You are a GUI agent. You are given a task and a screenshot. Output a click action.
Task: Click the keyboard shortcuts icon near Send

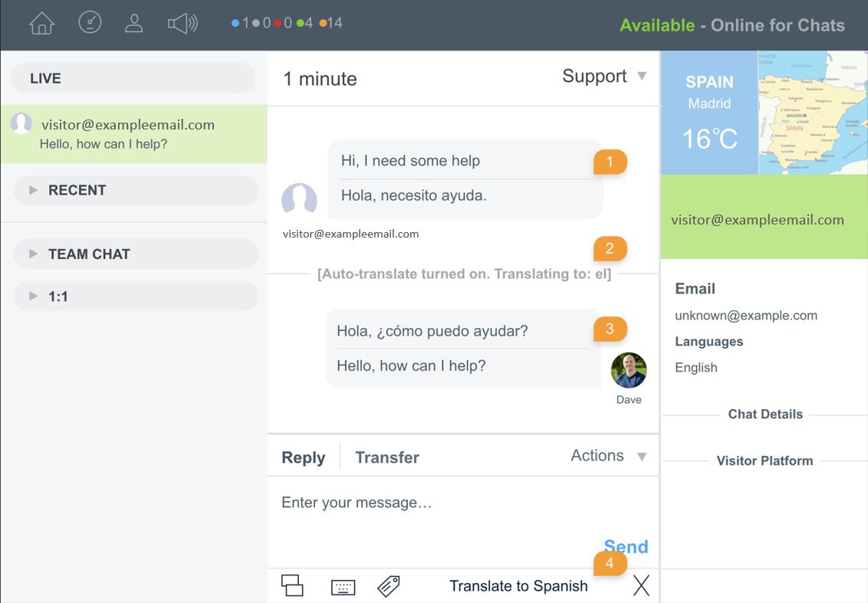[343, 585]
